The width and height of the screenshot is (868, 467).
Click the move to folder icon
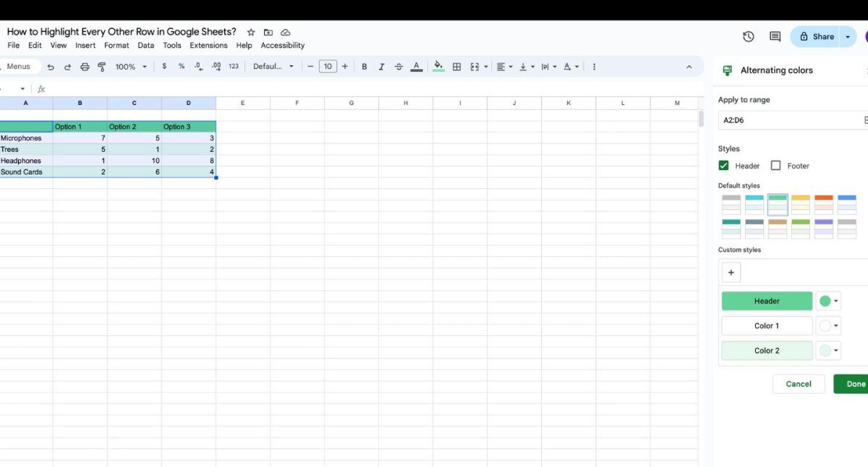[268, 32]
